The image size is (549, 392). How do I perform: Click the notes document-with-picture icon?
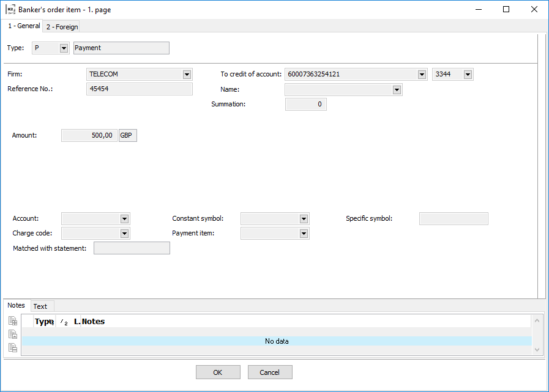13,335
